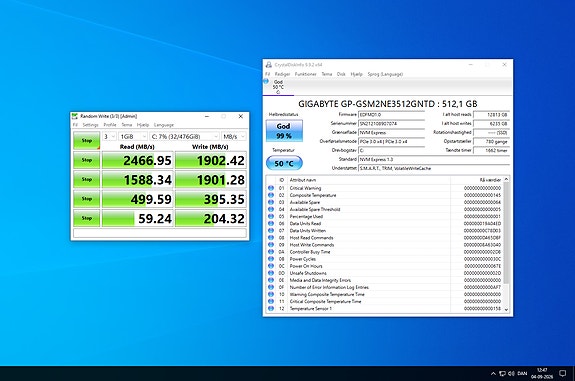The image size is (575, 381).
Task: Open the test size dropdown showing 1GiB
Action: (x=133, y=136)
